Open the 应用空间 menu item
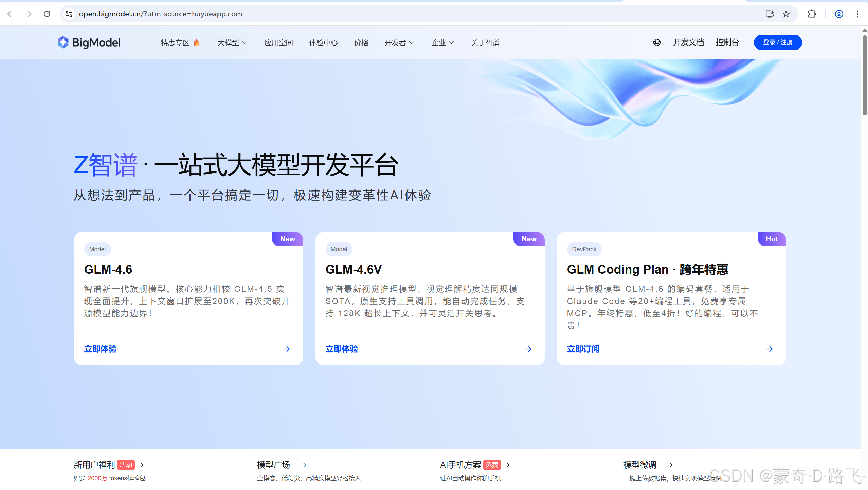 (x=278, y=43)
